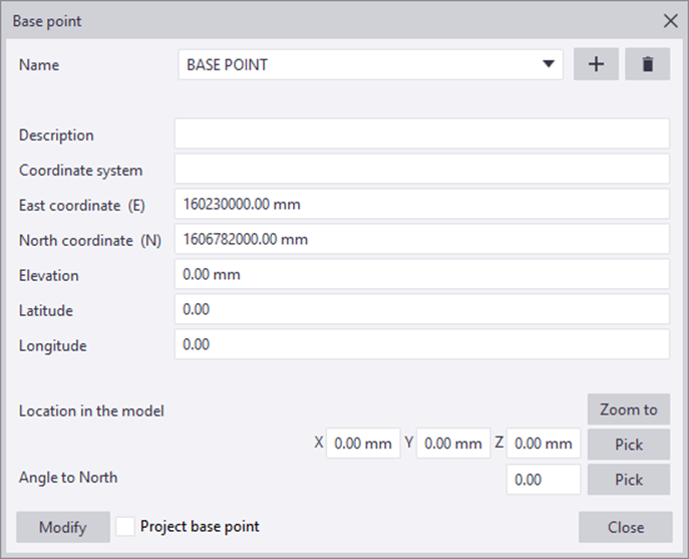Pick the location in the model
The image size is (689, 559).
(628, 444)
